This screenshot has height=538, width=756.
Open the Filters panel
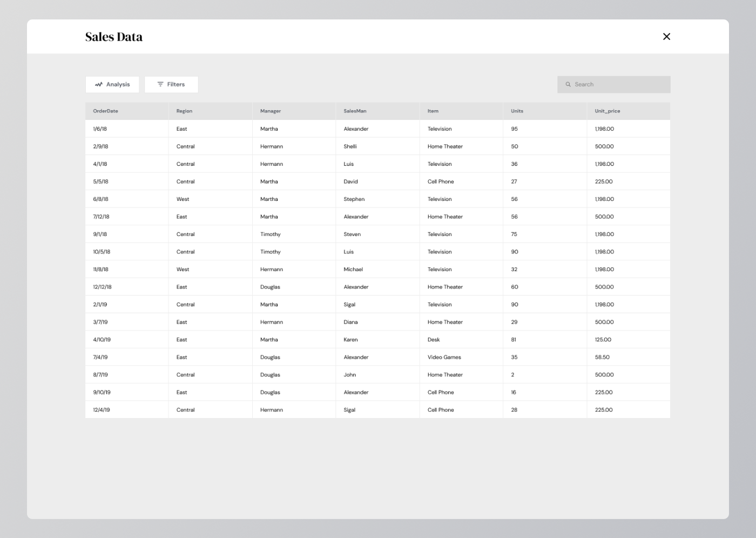point(171,84)
